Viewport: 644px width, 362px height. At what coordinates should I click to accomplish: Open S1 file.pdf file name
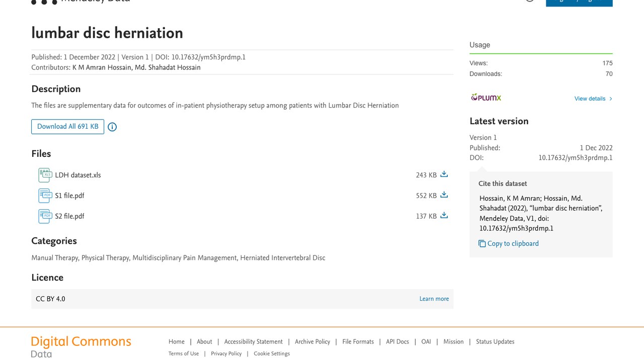(x=69, y=196)
